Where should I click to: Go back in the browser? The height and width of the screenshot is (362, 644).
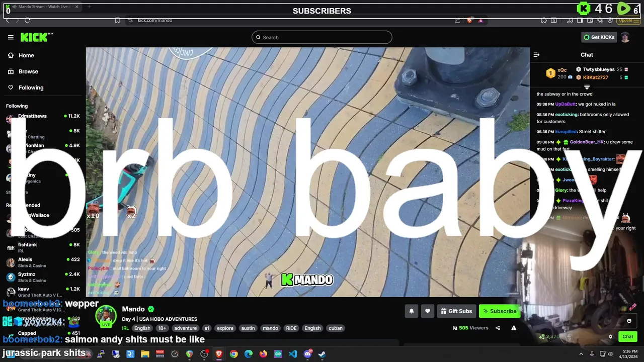tap(7, 20)
